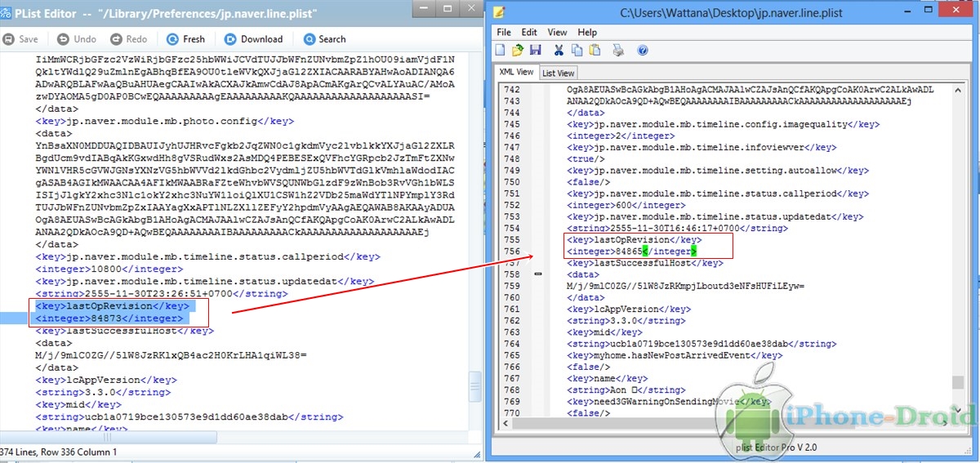Click status text '374 Lines, Row 336 Column 1'
Viewport: 980px width, 463px height.
(x=58, y=452)
